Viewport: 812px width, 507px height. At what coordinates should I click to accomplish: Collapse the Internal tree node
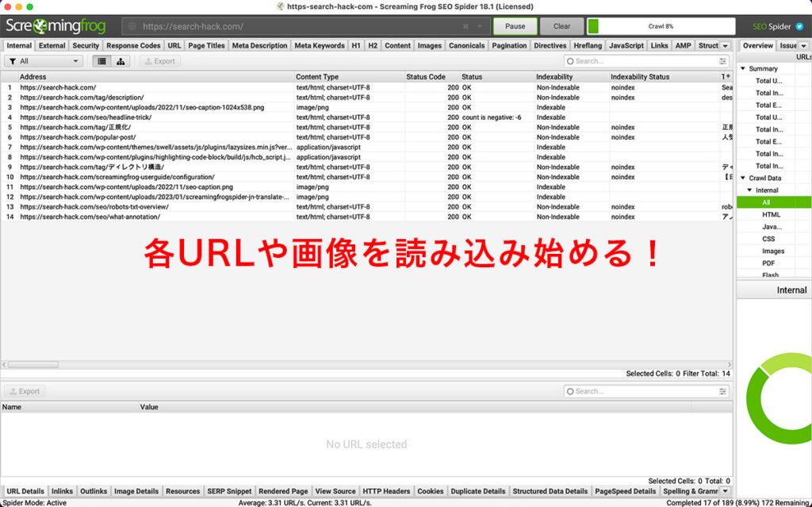coord(749,190)
